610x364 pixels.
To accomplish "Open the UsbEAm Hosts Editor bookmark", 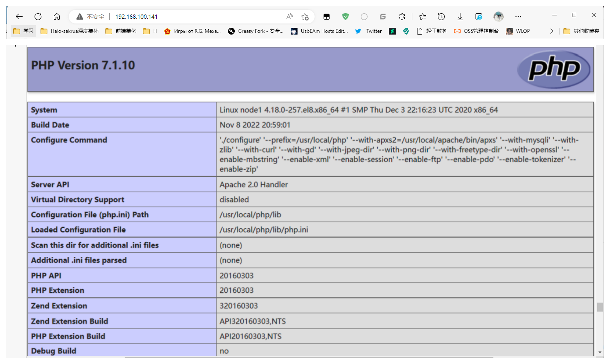I will click(319, 31).
